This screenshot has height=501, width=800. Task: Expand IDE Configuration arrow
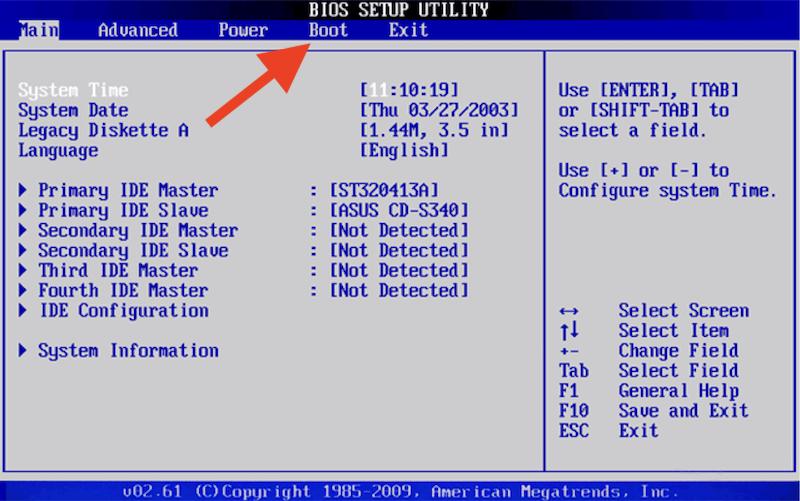[22, 310]
